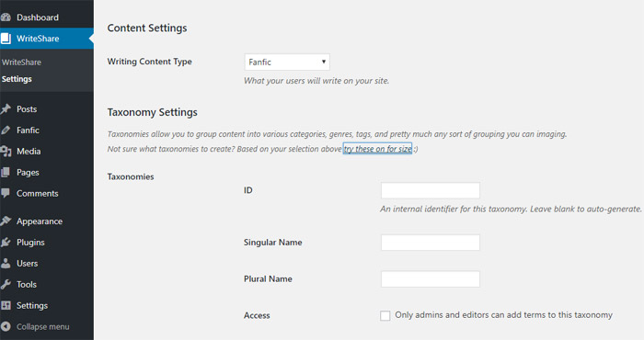This screenshot has height=340, width=644.
Task: Click 'try these on for size' link
Action: (377, 149)
